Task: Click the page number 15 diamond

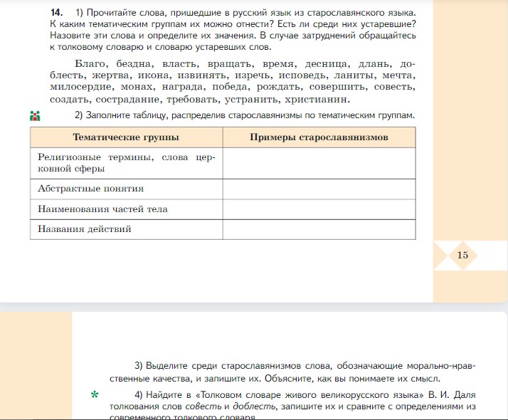Action: tap(462, 256)
